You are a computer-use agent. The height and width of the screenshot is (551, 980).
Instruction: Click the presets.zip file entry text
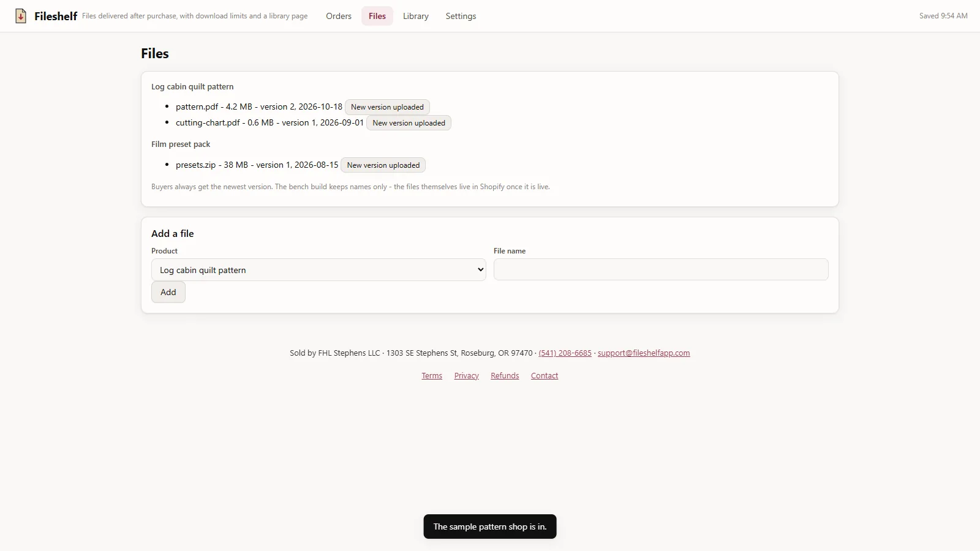(x=257, y=165)
